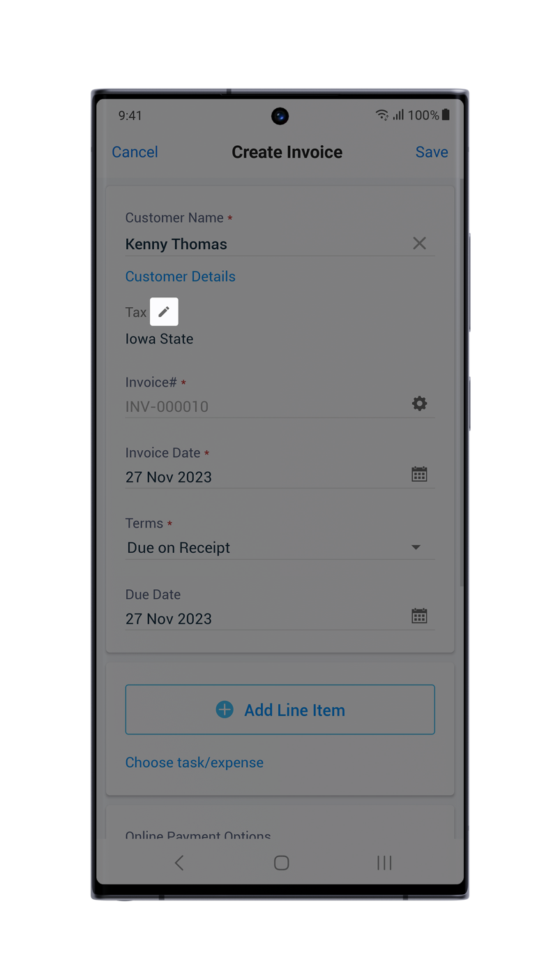
Task: Add Line Item button
Action: click(280, 710)
